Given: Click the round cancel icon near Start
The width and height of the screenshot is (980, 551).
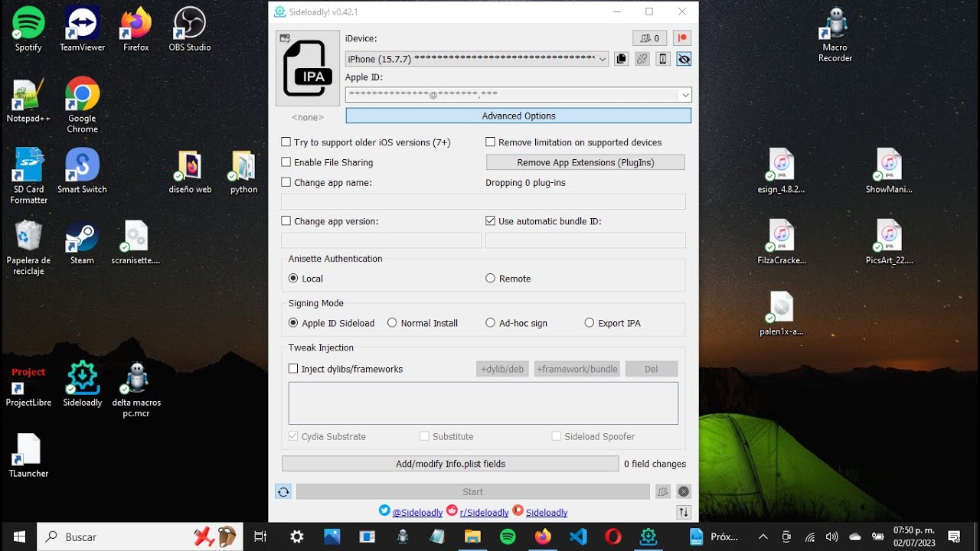Looking at the screenshot, I should 684,492.
